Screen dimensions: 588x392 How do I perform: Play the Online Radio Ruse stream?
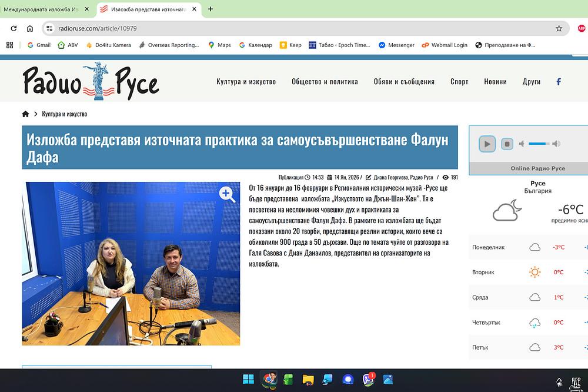point(486,144)
